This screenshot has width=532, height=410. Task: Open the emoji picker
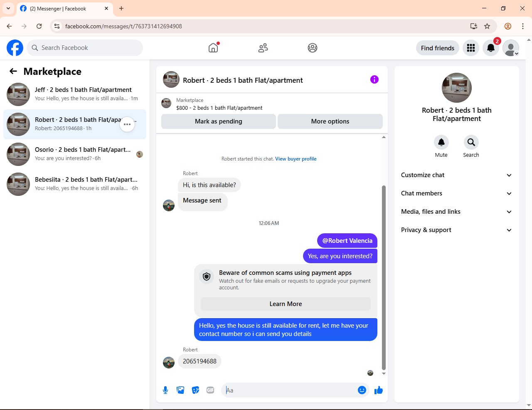(x=362, y=390)
